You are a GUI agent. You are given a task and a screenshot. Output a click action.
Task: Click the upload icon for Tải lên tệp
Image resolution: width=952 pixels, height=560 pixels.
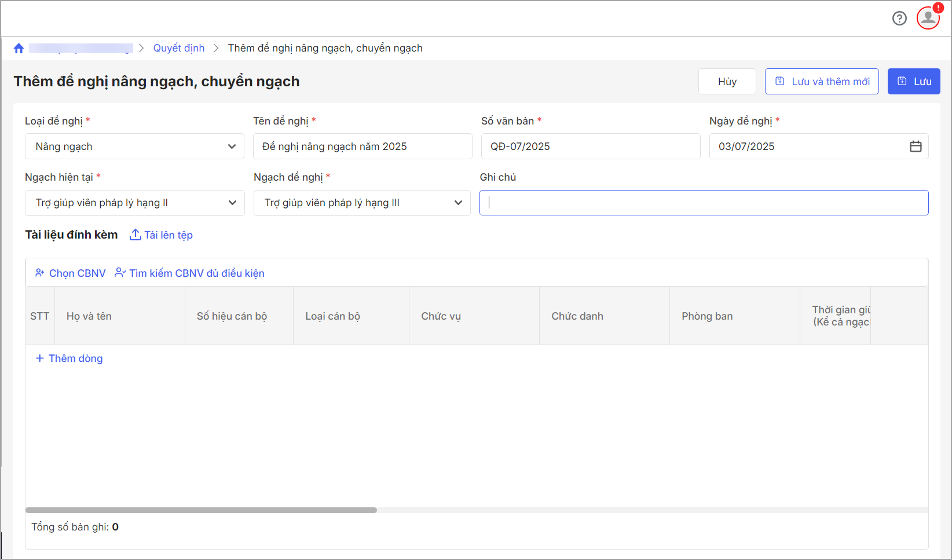[135, 235]
